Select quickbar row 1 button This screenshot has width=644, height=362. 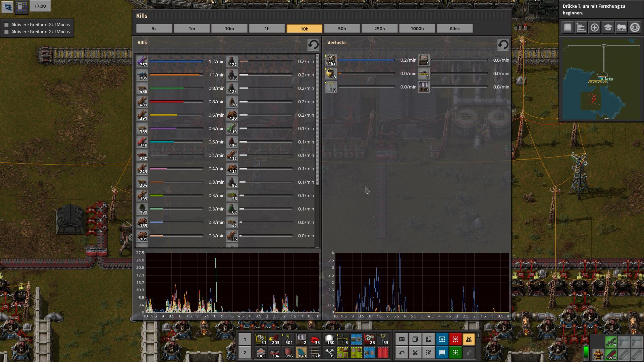[245, 339]
